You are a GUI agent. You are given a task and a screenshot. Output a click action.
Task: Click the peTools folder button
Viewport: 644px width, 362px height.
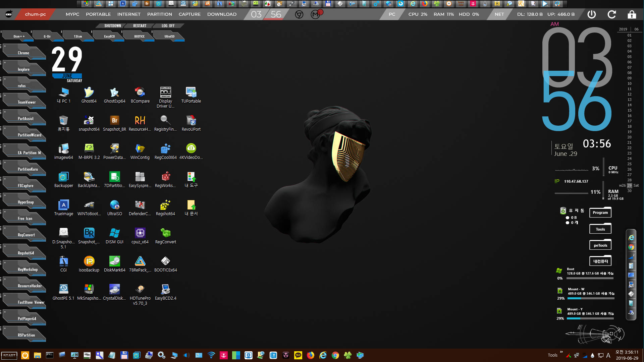pyautogui.click(x=600, y=245)
